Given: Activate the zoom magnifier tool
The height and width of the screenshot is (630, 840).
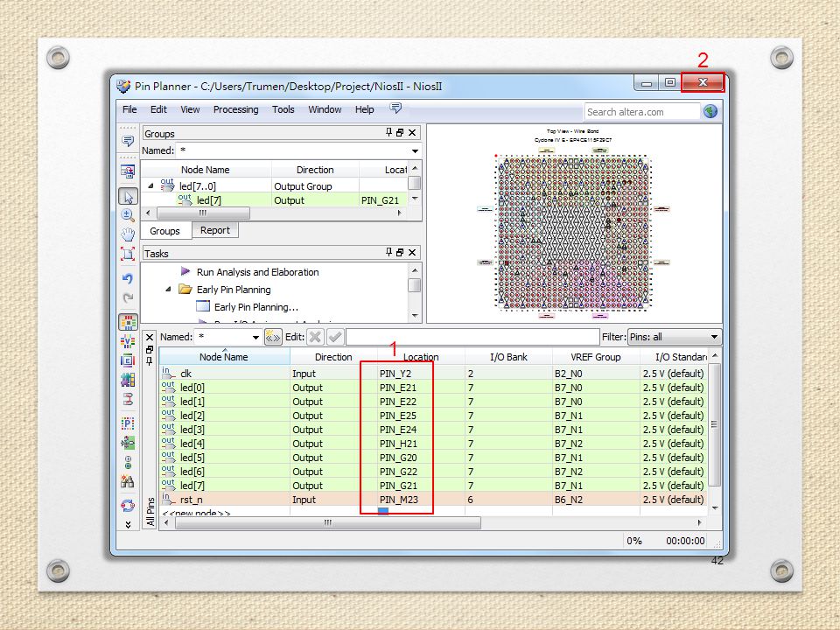Looking at the screenshot, I should [x=128, y=215].
